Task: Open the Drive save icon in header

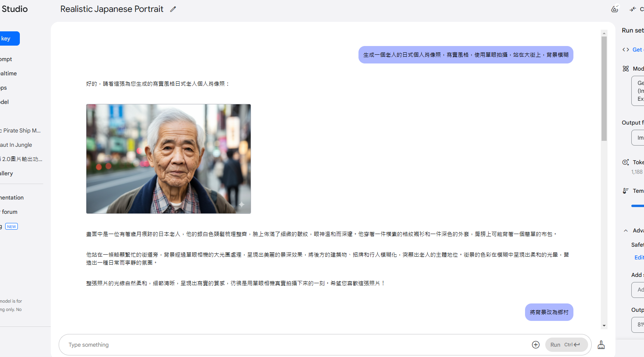Action: click(x=615, y=9)
